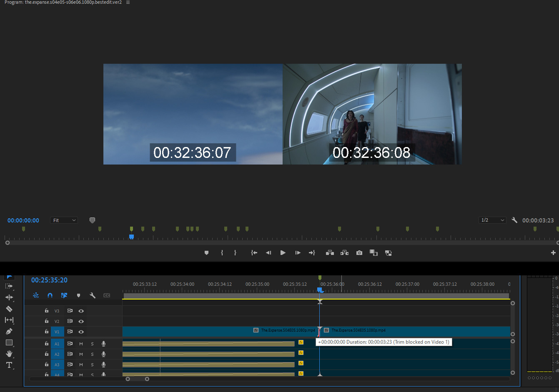
Task: Open the Program panel hamburger menu
Action: point(128,2)
